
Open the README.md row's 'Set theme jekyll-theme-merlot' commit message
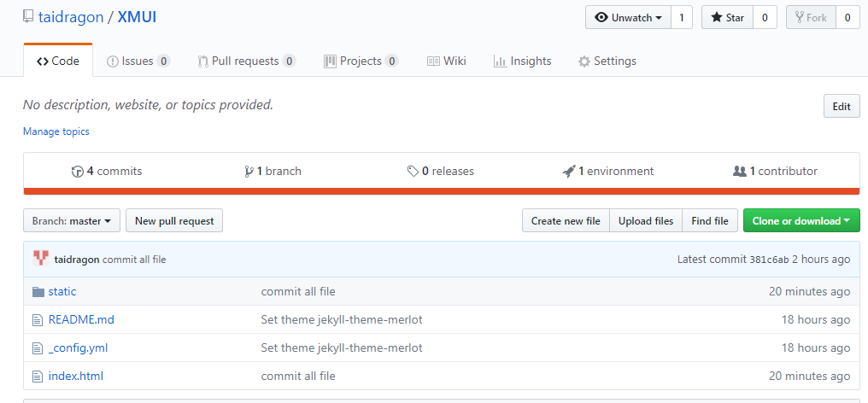tap(342, 319)
